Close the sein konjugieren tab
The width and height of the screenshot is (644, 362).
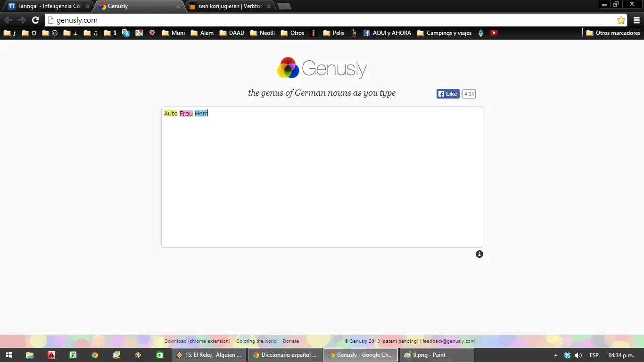[269, 7]
